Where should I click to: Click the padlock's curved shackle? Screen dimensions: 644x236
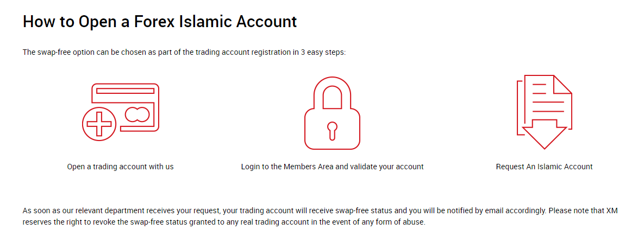pos(332,93)
